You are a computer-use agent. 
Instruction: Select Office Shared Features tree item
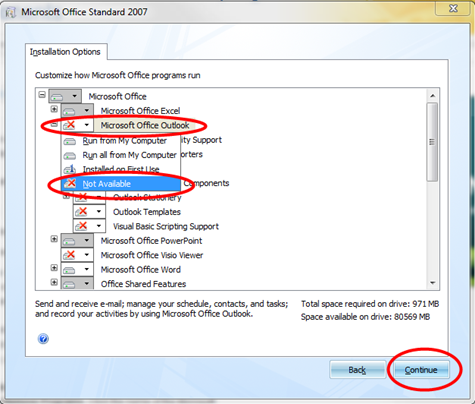pyautogui.click(x=143, y=284)
